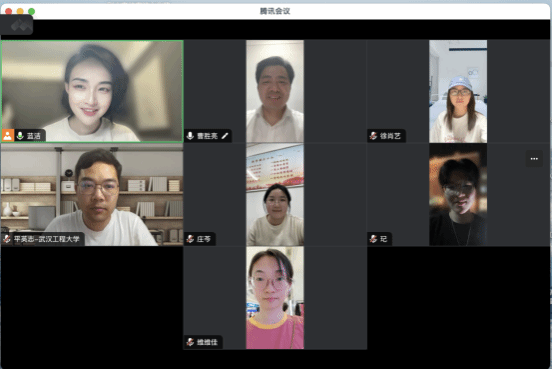Select the 维维佳 video tile with the woman in a pink shirt
The width and height of the screenshot is (552, 370).
275,298
